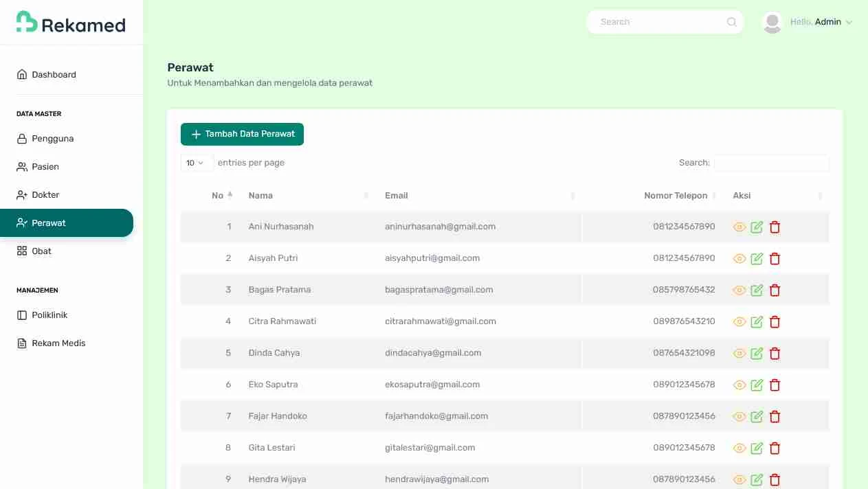This screenshot has width=868, height=489.
Task: Click the eye icon for Citra Rahmawati
Action: [x=739, y=322]
